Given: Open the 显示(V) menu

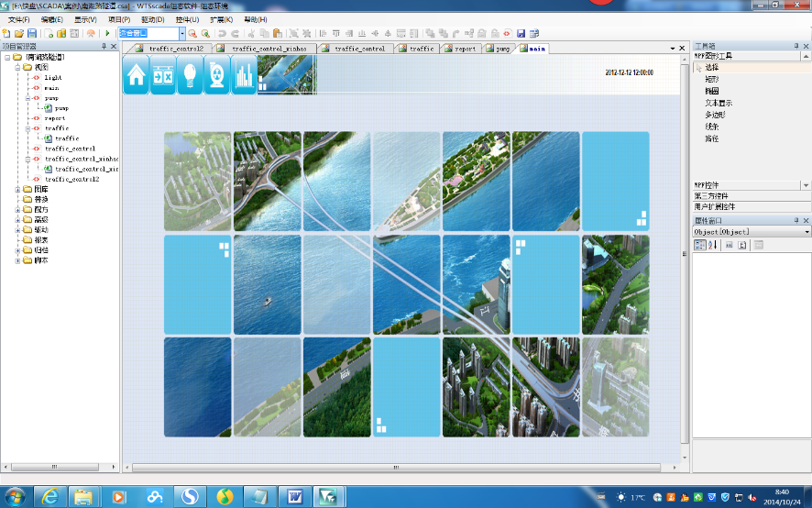Looking at the screenshot, I should click(85, 19).
